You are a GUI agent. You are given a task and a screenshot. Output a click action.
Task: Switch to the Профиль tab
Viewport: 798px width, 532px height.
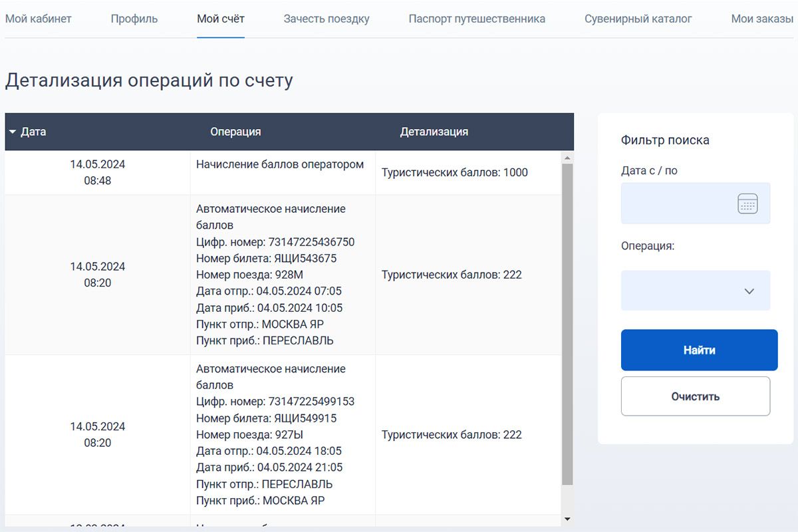point(134,19)
